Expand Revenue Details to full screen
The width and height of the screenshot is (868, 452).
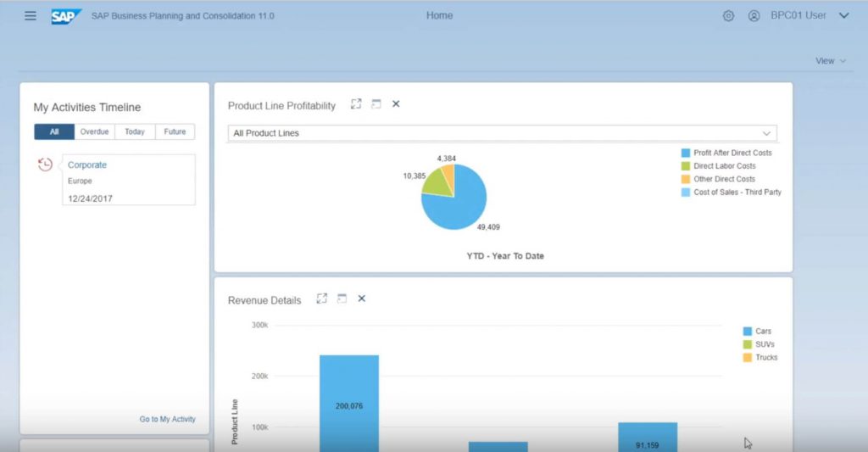click(x=321, y=299)
